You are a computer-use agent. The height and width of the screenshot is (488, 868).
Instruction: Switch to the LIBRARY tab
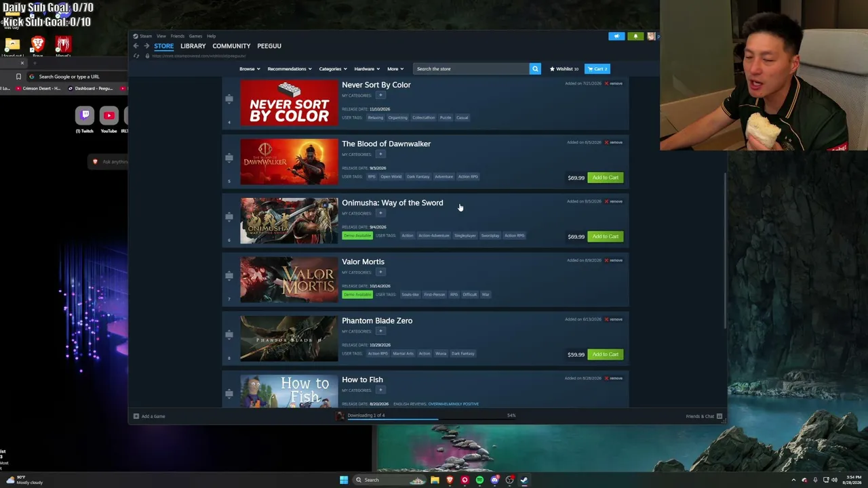click(193, 46)
